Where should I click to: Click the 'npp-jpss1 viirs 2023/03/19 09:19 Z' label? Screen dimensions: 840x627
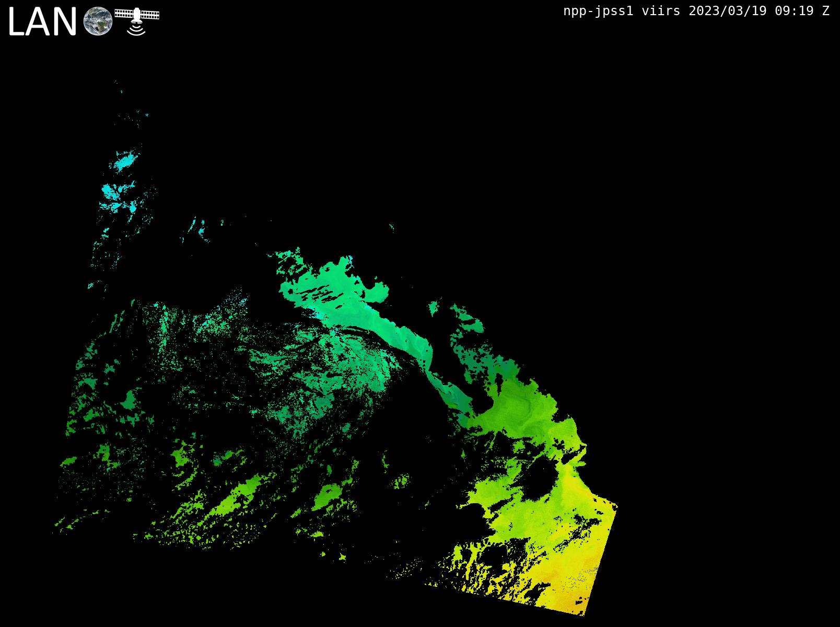pos(696,11)
